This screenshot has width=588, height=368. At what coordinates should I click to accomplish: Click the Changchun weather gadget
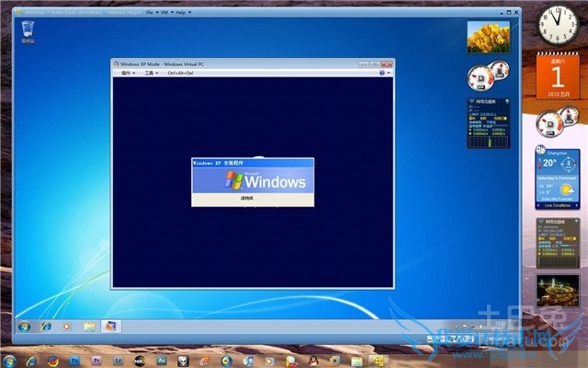pyautogui.click(x=558, y=178)
